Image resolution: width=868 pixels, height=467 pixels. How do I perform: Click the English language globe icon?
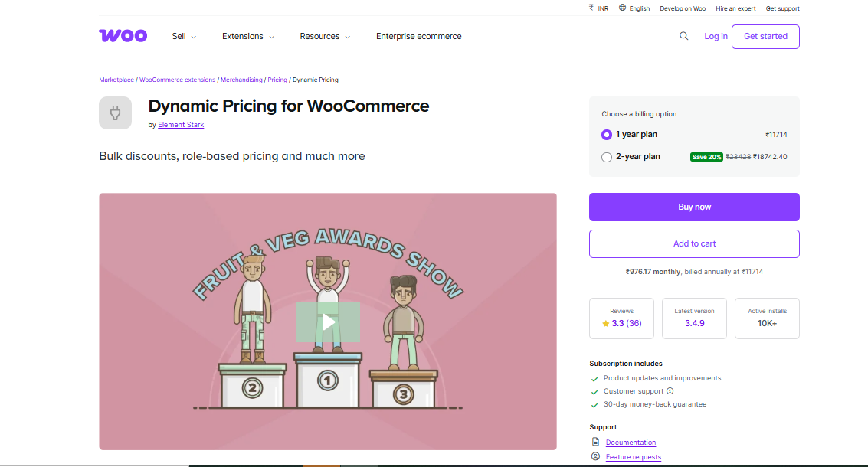click(x=622, y=8)
